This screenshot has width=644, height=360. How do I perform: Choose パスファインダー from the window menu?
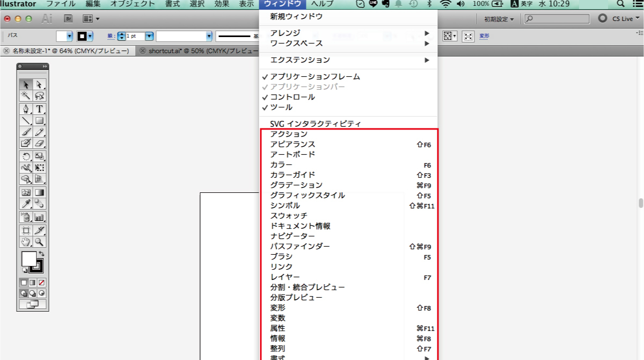[x=348, y=247]
